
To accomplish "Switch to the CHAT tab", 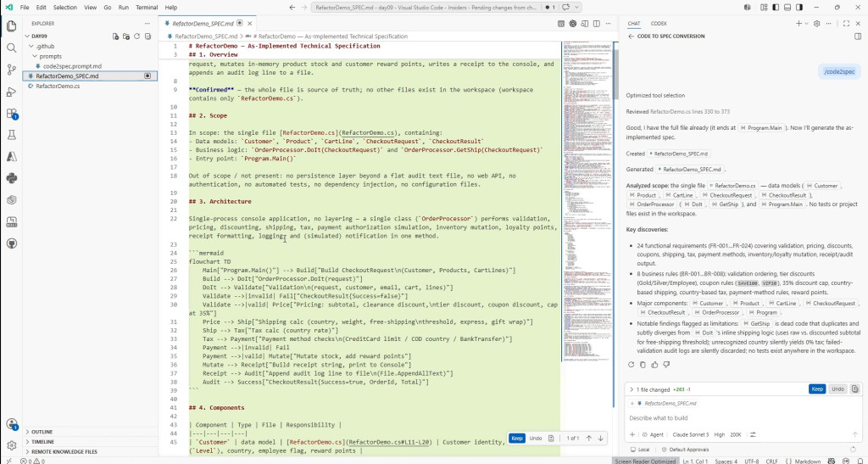I will 633,23.
